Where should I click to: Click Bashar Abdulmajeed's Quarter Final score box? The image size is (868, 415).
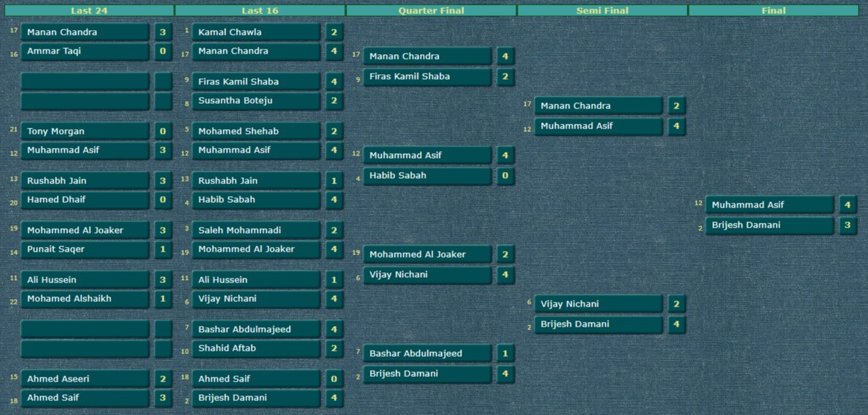coord(505,353)
